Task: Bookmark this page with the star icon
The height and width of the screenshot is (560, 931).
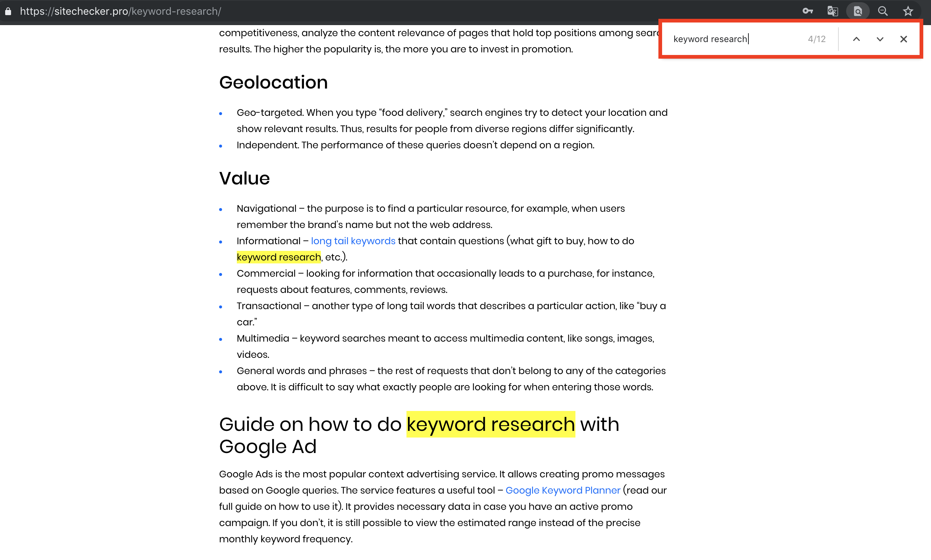Action: click(908, 11)
